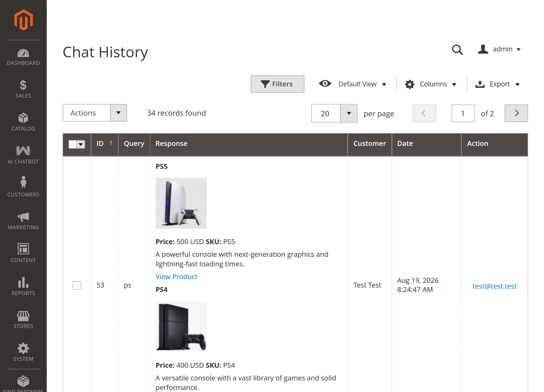Expand the Columns dropdown
Image resolution: width=544 pixels, height=392 pixels.
coord(431,84)
